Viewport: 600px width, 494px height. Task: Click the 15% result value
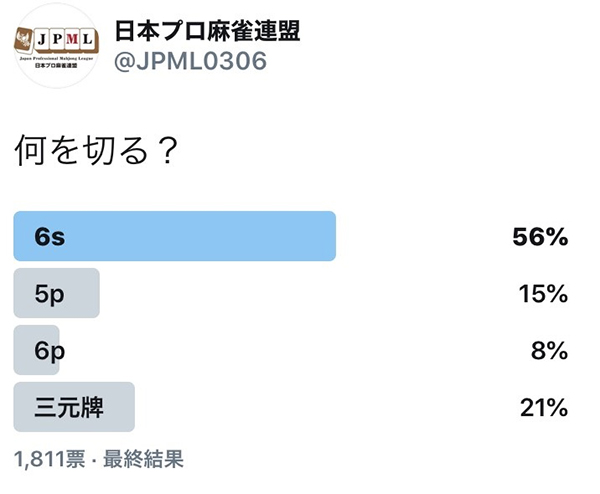tap(545, 293)
